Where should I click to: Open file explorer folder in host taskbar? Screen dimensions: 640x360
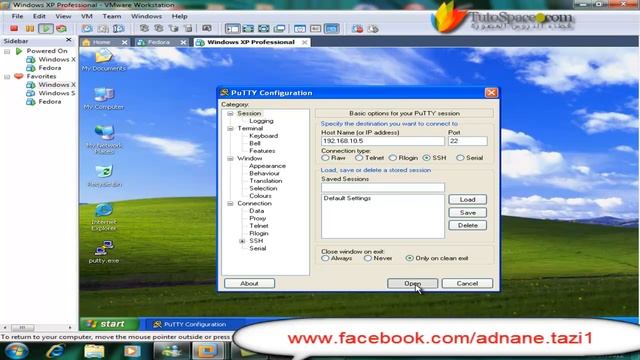coord(94,351)
